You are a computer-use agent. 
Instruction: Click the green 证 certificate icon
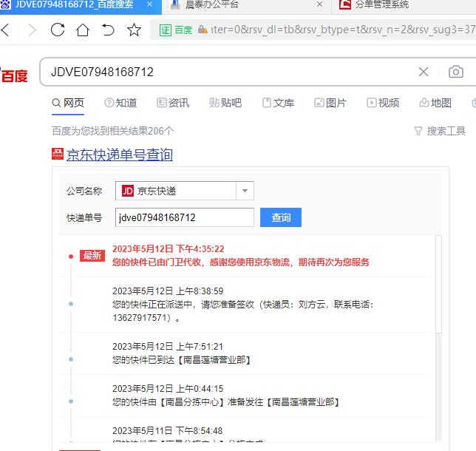coord(166,30)
